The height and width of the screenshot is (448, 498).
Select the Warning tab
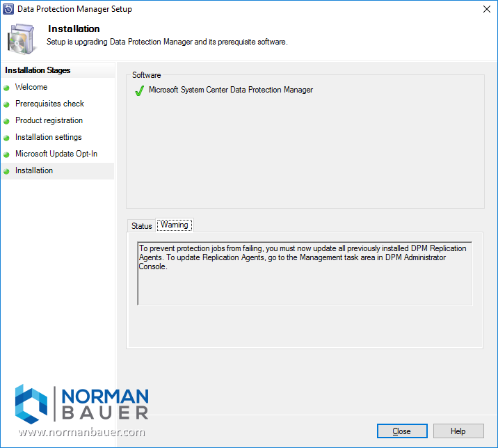tap(175, 225)
